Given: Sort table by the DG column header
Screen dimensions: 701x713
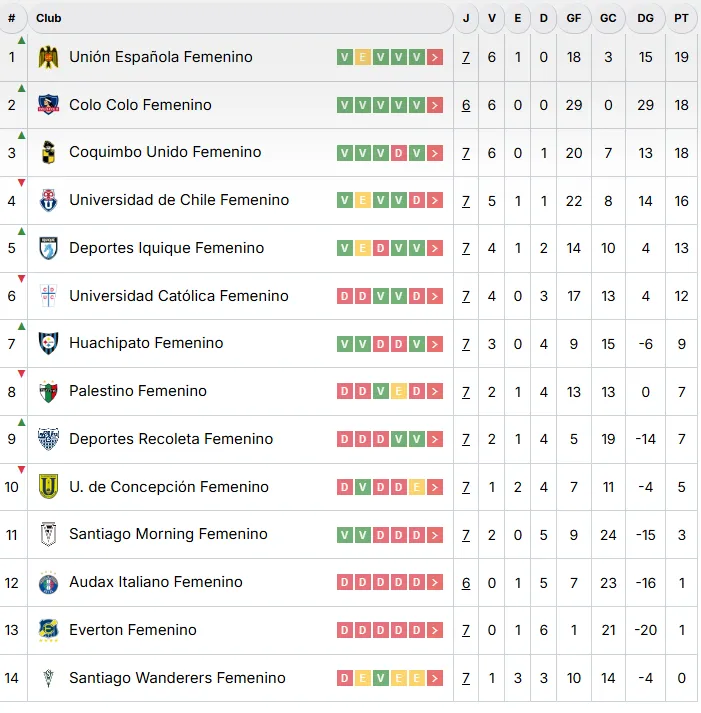Looking at the screenshot, I should pyautogui.click(x=645, y=18).
